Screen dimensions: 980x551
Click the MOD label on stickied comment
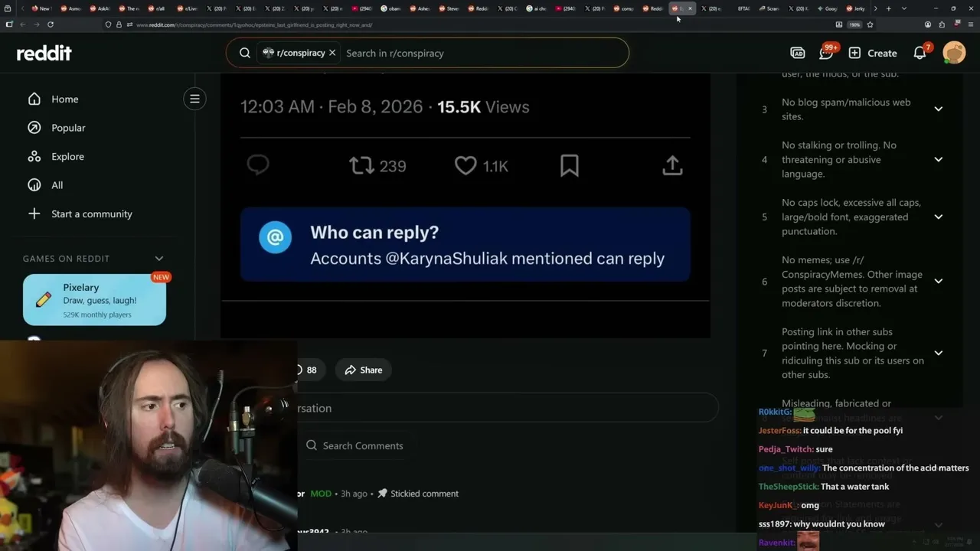coord(321,494)
